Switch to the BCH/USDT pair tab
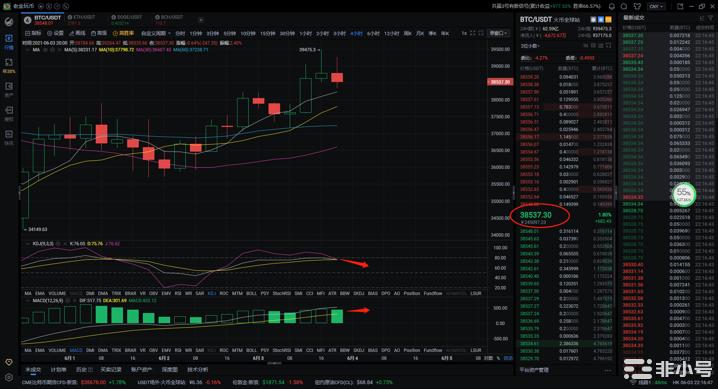The image size is (718, 389). (x=169, y=20)
